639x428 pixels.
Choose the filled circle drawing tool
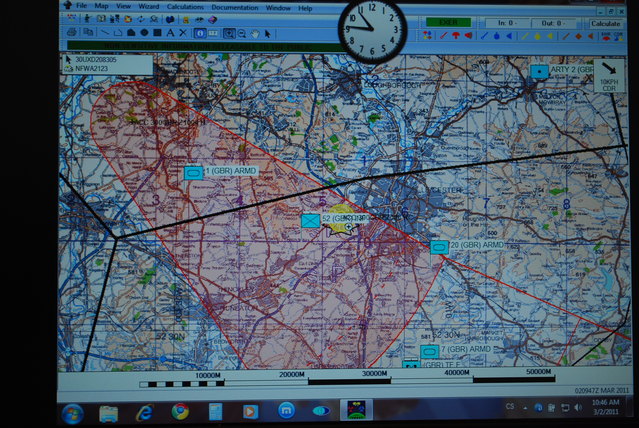point(144,33)
